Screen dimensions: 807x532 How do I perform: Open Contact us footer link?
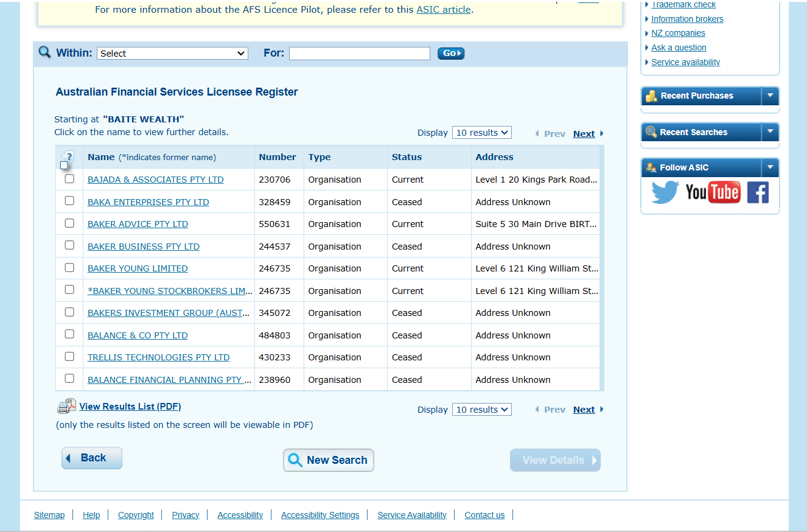tap(484, 515)
